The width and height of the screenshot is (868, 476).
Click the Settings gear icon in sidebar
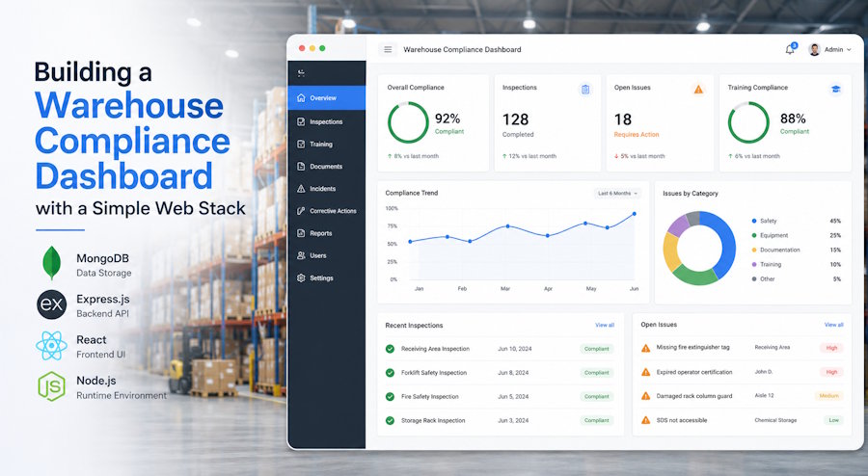[x=301, y=278]
